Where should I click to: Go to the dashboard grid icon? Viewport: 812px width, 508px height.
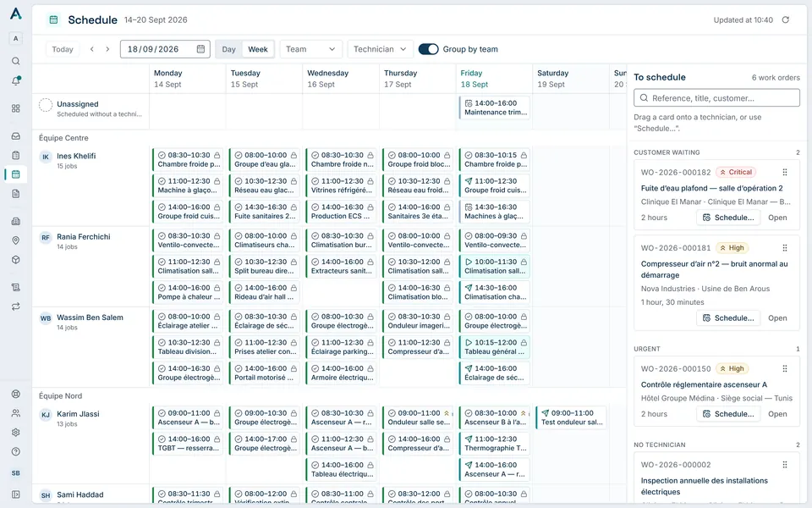16,108
